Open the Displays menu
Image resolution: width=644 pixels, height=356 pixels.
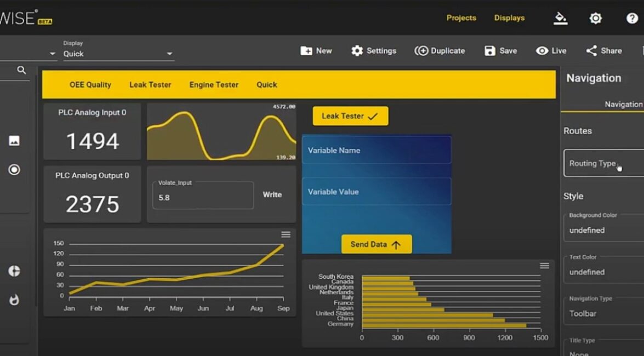point(509,18)
